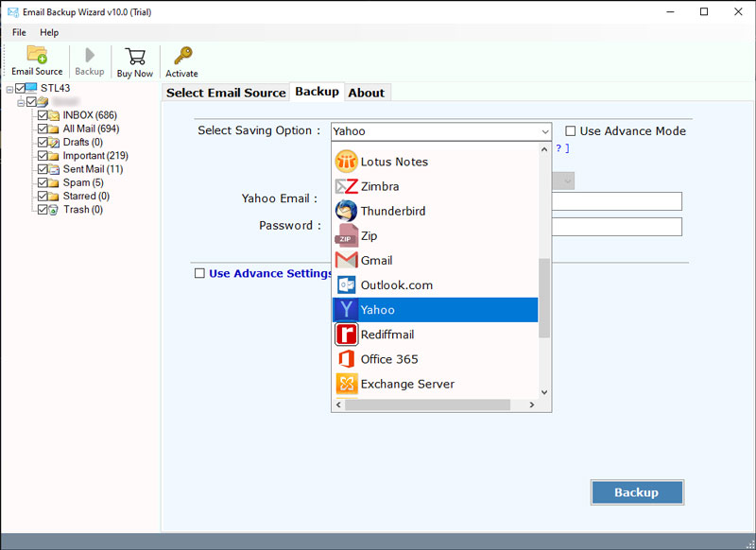Image resolution: width=756 pixels, height=550 pixels.
Task: Select the Important (219) folder label
Action: pos(95,156)
